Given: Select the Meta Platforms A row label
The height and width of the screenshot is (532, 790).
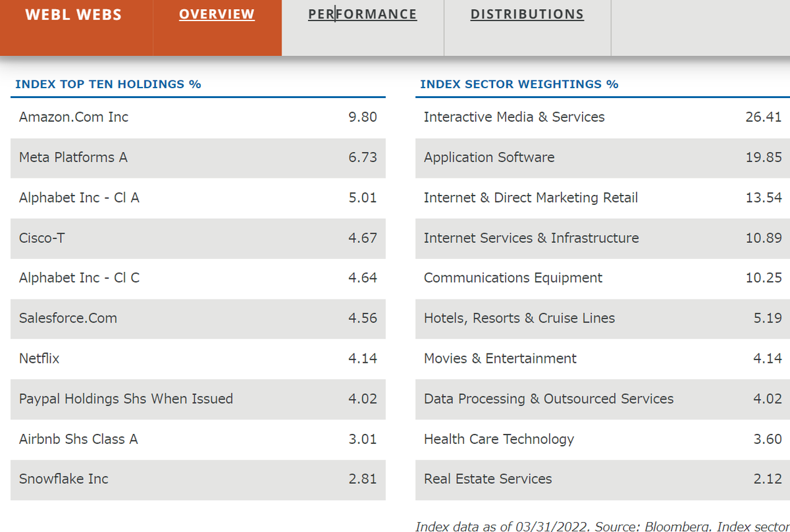Looking at the screenshot, I should pyautogui.click(x=73, y=157).
